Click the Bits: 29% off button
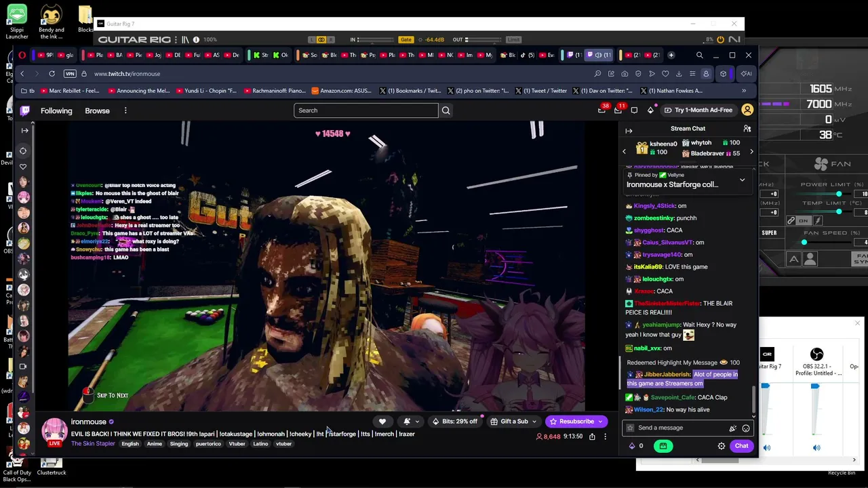Screen dimensions: 868x488 pyautogui.click(x=455, y=422)
